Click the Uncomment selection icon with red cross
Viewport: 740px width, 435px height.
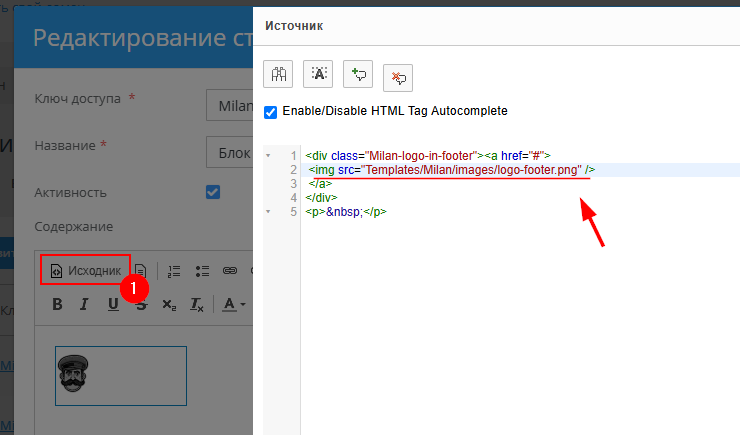coord(398,75)
